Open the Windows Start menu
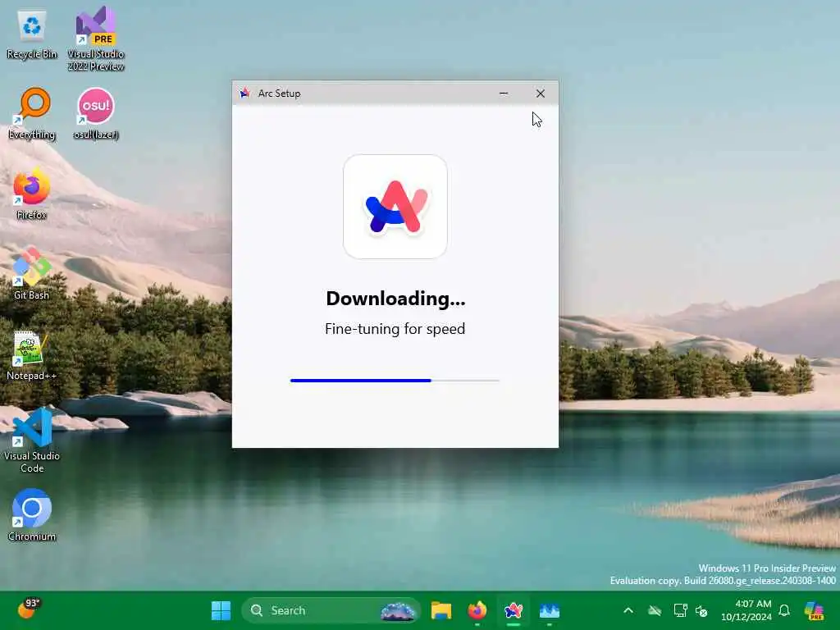Screen dimensions: 840x630 pyautogui.click(x=221, y=610)
